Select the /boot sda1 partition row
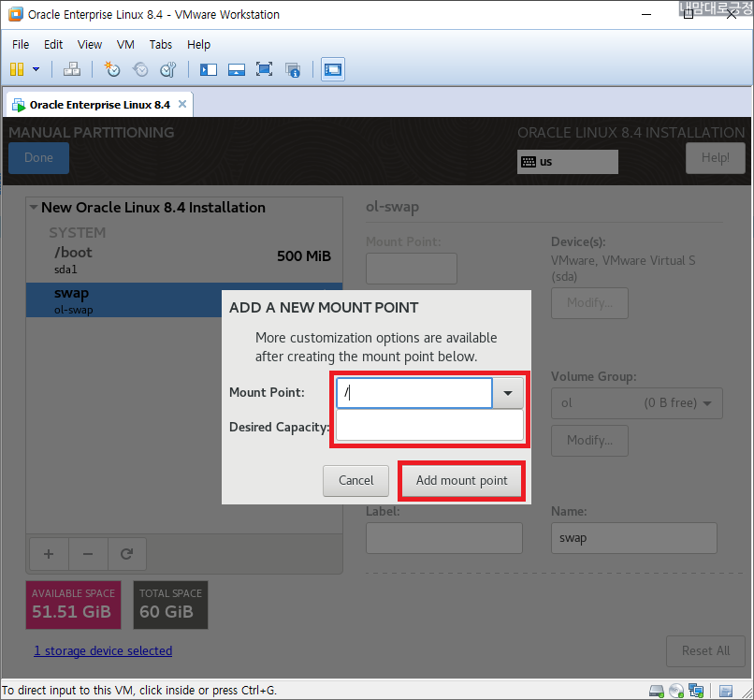 point(184,260)
